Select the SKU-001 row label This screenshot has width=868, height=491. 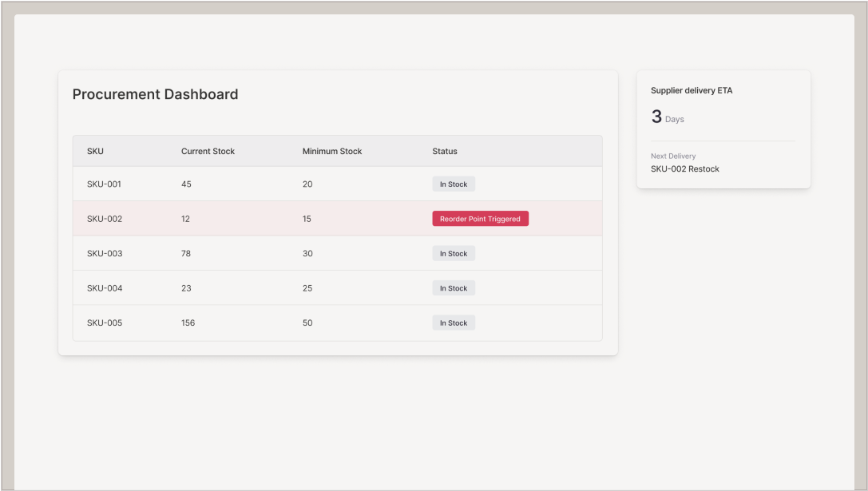(x=104, y=184)
